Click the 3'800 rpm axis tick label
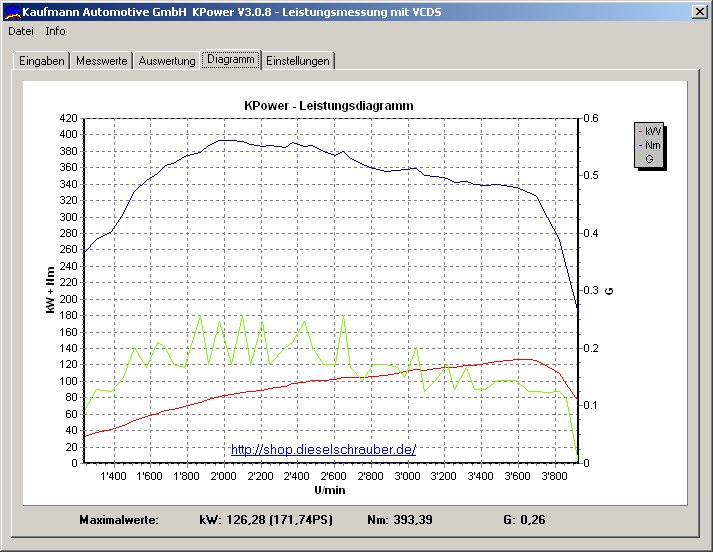 (x=555, y=476)
